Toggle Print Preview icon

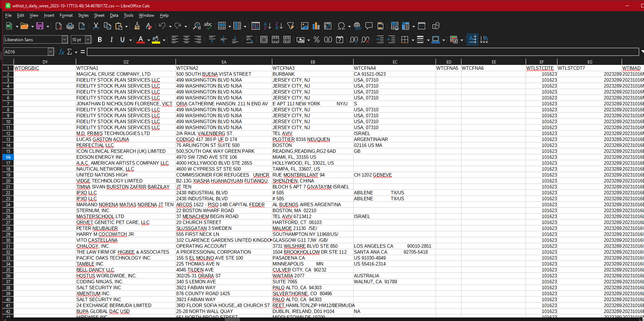(x=82, y=26)
